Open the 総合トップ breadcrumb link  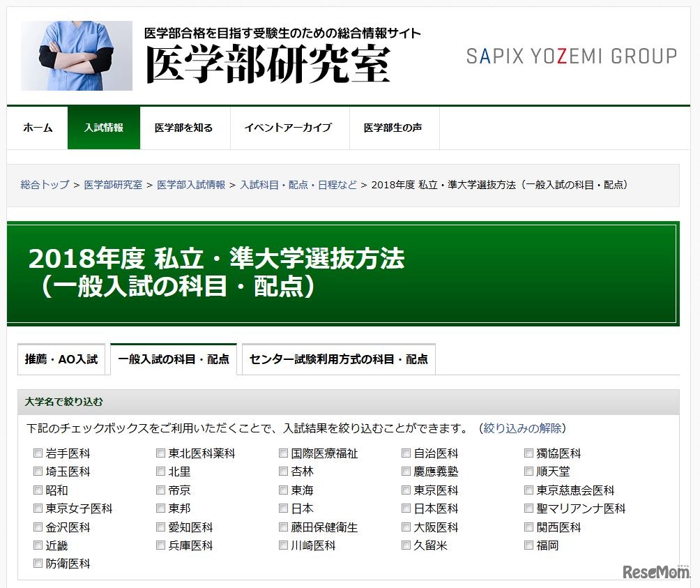[x=43, y=185]
